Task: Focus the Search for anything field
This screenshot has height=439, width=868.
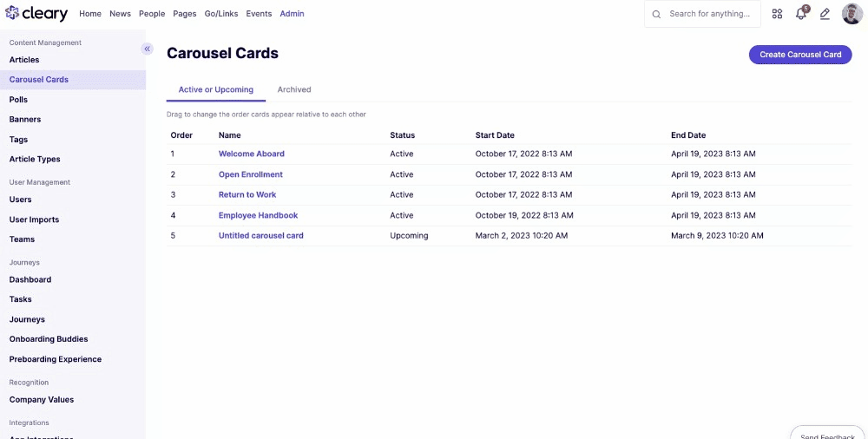Action: (702, 14)
